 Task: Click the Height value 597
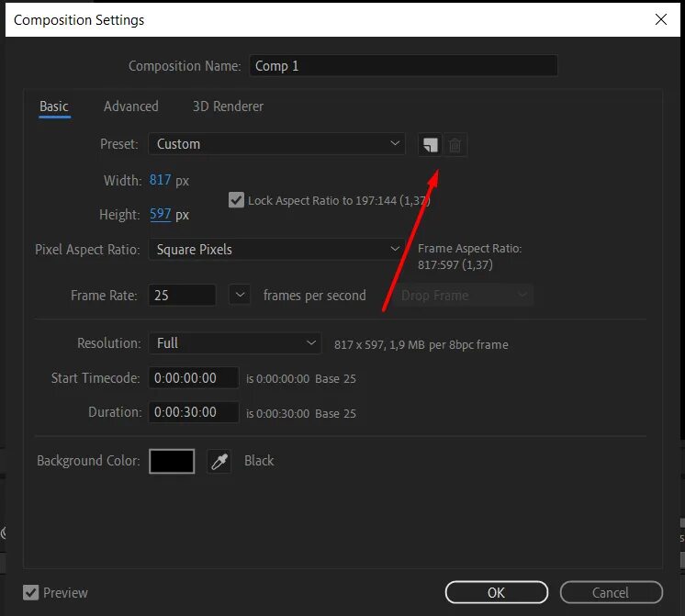(161, 214)
